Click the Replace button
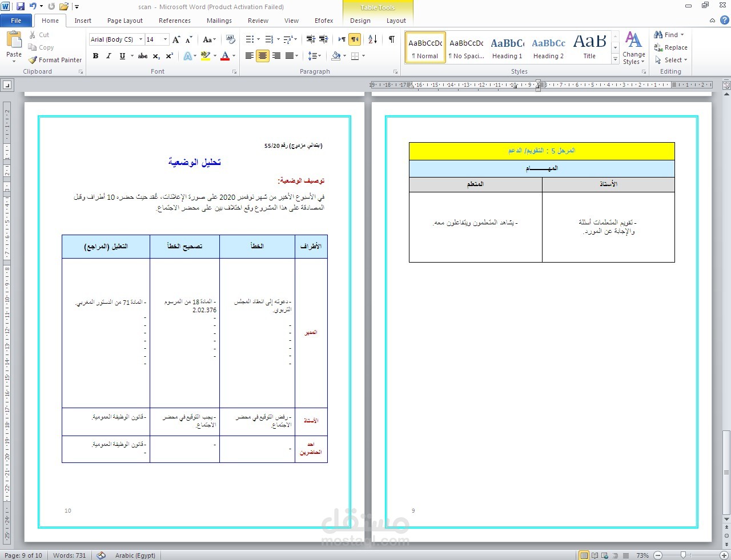 [x=671, y=47]
